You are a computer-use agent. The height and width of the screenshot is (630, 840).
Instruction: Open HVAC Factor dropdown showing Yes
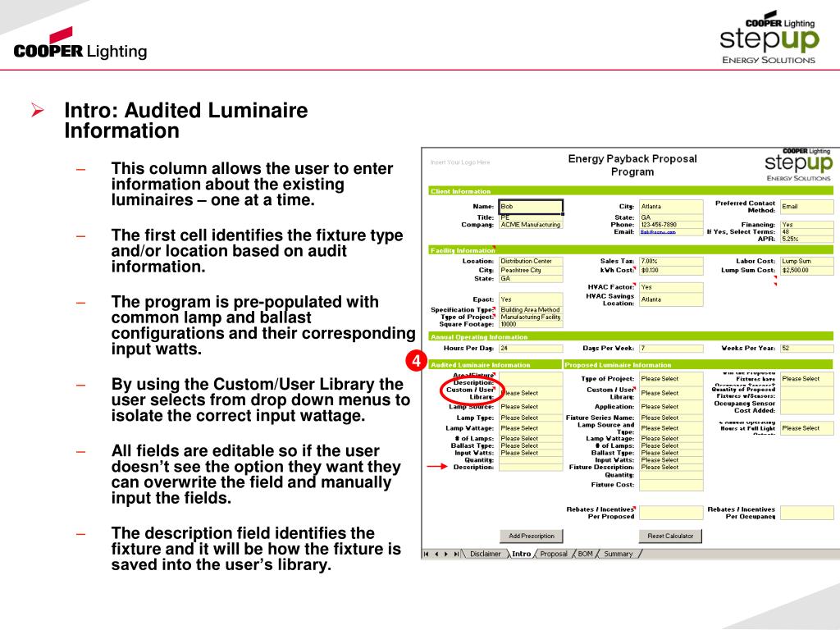(x=671, y=287)
